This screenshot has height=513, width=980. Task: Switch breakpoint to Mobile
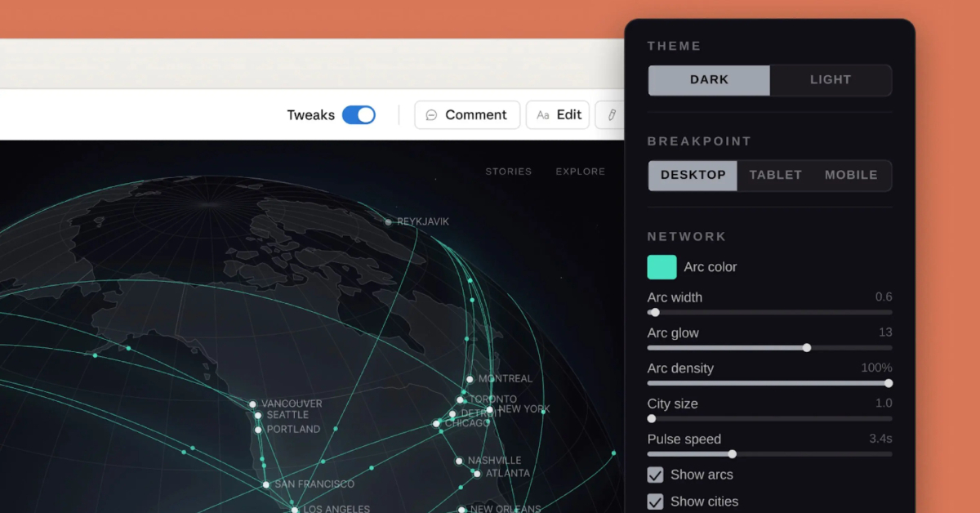pyautogui.click(x=851, y=175)
